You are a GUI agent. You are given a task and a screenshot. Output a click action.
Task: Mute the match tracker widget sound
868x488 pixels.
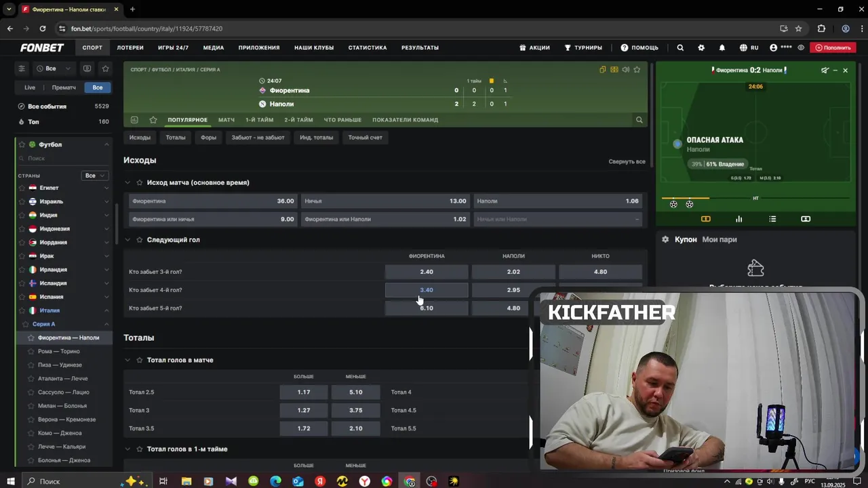[x=825, y=70]
